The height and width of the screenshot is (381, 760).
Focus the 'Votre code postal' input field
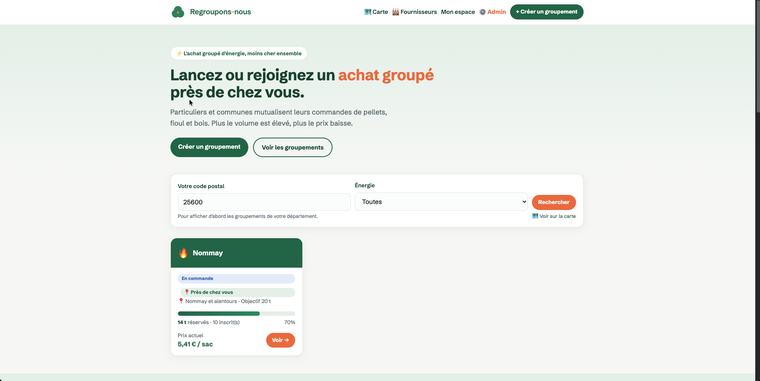point(264,202)
